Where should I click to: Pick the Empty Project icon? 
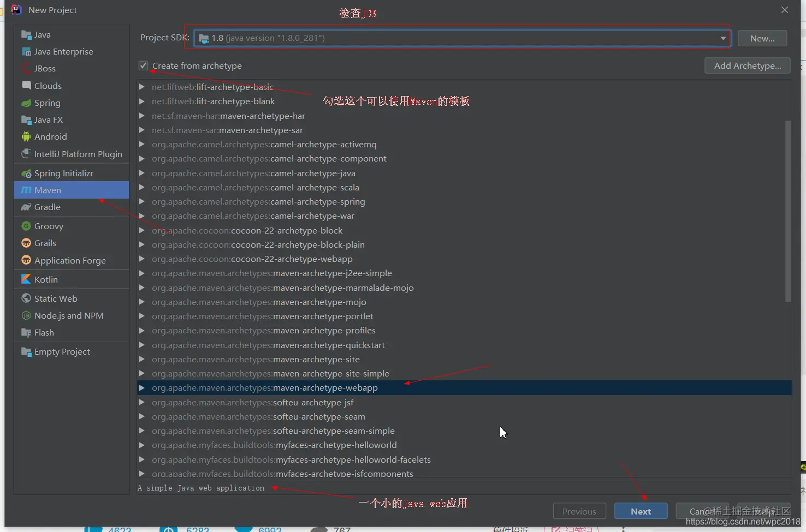point(26,352)
